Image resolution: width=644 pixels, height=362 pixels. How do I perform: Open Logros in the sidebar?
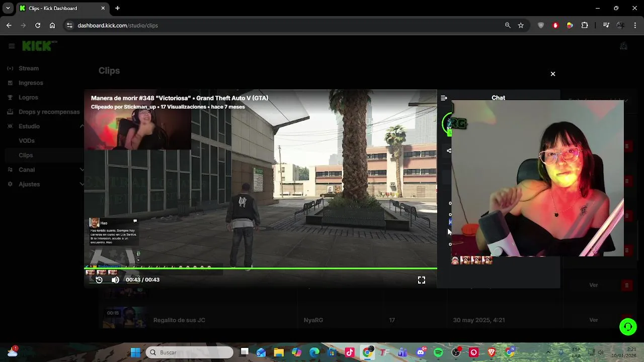tap(28, 98)
